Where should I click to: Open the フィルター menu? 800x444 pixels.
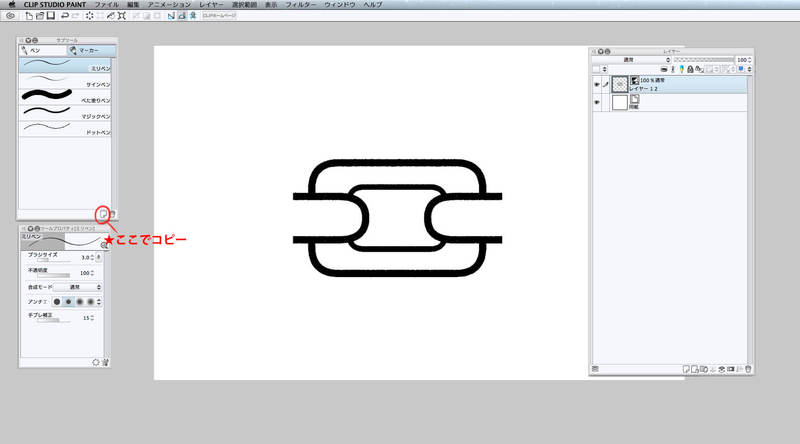(x=301, y=5)
